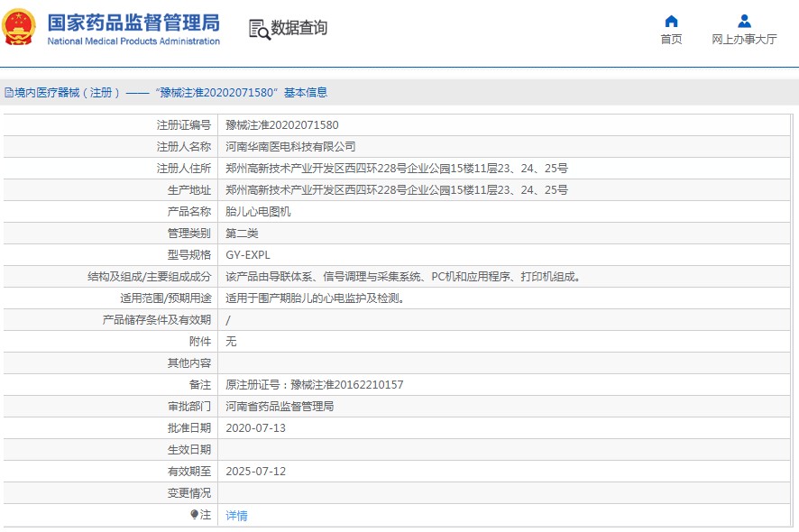The image size is (799, 532).
Task: Click the 国家药品监督管理局 title text
Action: click(133, 22)
